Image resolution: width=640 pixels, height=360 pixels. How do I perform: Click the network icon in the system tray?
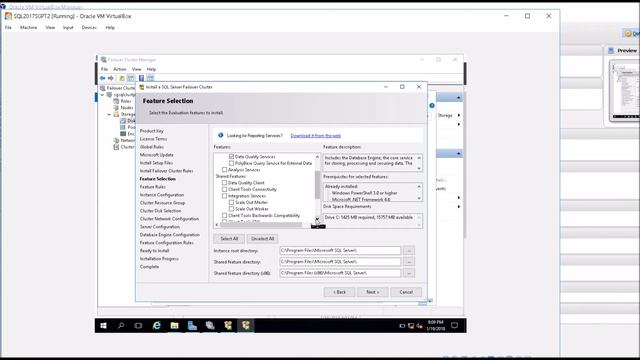point(411,326)
